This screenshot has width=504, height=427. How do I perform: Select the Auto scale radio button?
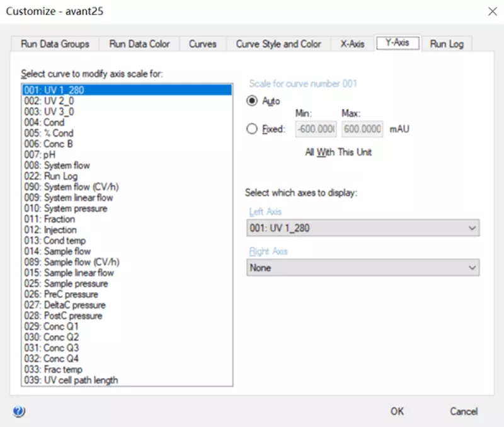tap(253, 101)
